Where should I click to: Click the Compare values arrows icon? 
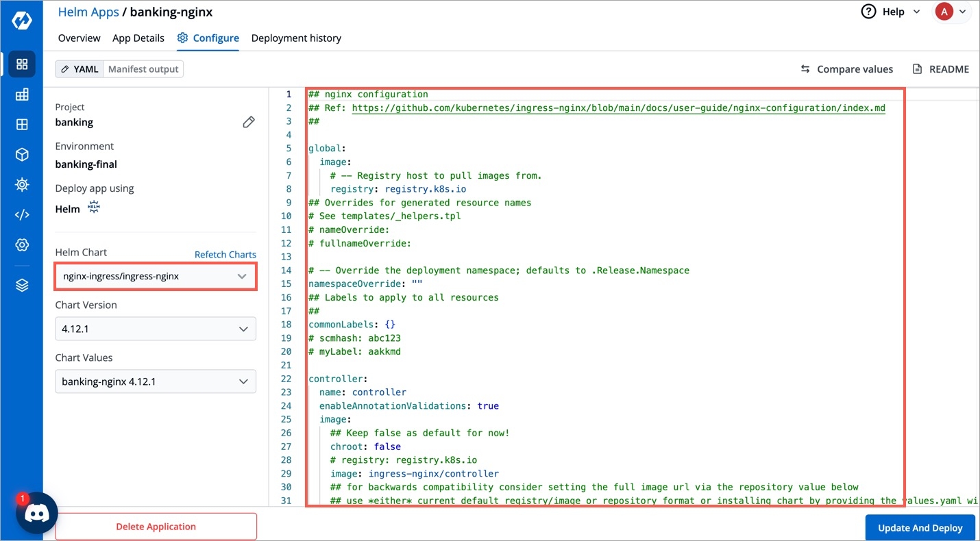(x=805, y=69)
